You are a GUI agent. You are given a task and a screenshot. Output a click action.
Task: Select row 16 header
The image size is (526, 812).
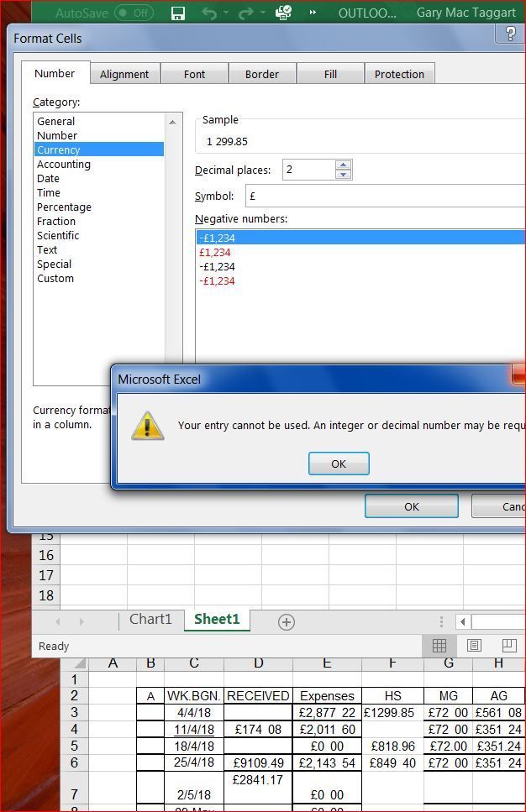[x=46, y=555]
